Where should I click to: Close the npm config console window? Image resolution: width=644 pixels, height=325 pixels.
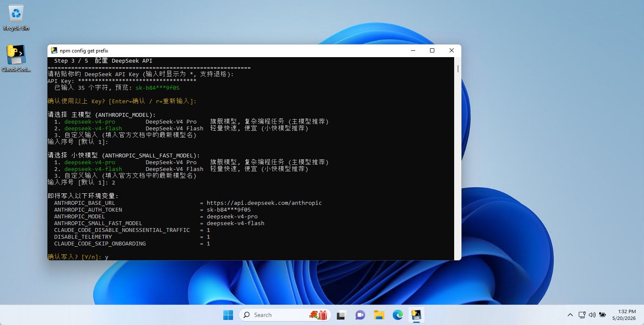(452, 51)
